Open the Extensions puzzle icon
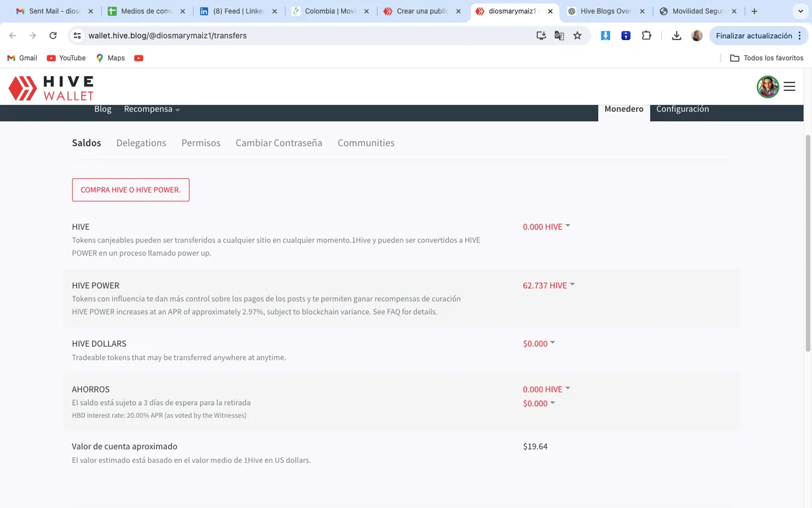Screen dimensions: 812x508 click(646, 36)
